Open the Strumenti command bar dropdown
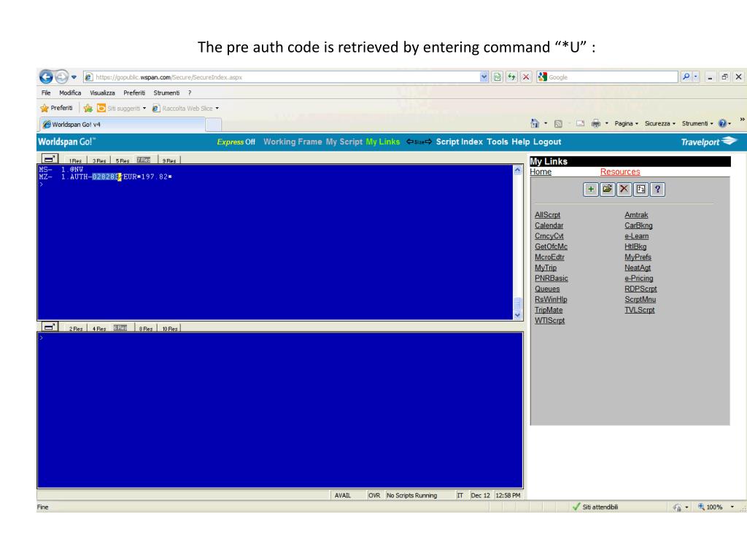 pos(697,123)
